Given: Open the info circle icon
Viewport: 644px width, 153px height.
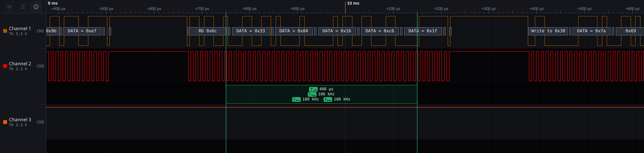Looking at the screenshot, I should pyautogui.click(x=36, y=6).
